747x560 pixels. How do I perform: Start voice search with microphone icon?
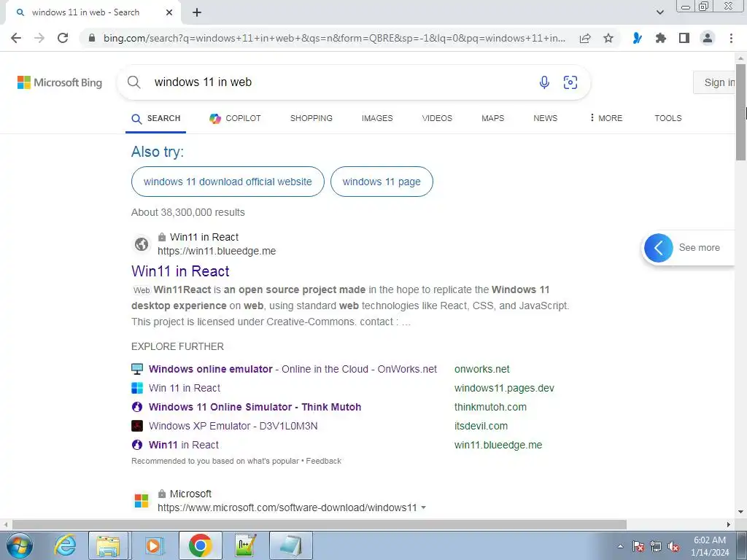point(544,82)
